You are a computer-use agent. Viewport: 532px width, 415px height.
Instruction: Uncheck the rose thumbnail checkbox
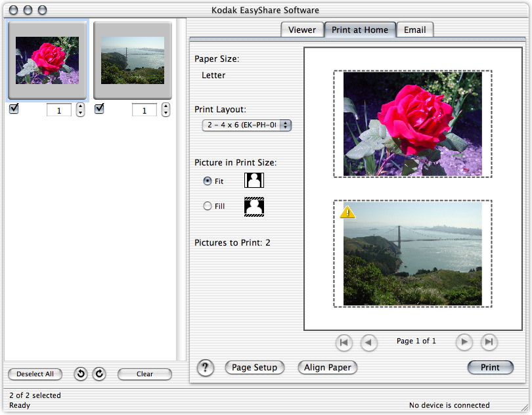(x=14, y=109)
